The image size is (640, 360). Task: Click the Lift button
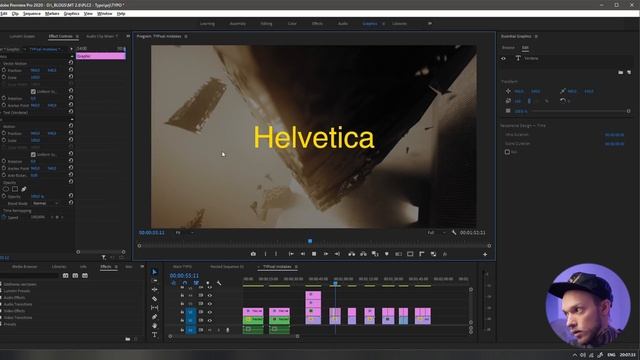(x=351, y=254)
